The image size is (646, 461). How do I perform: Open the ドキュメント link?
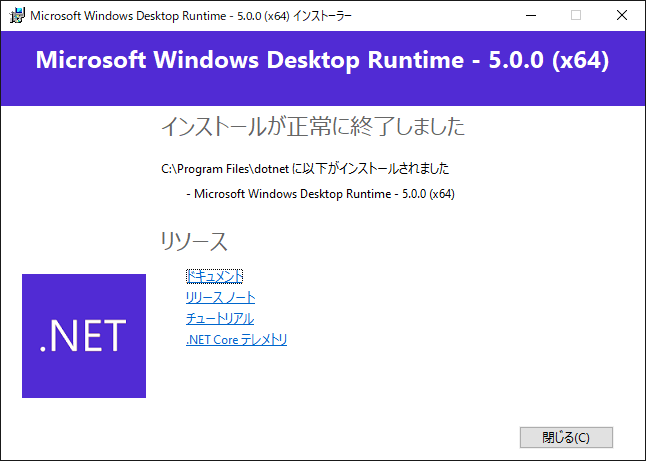pyautogui.click(x=214, y=276)
